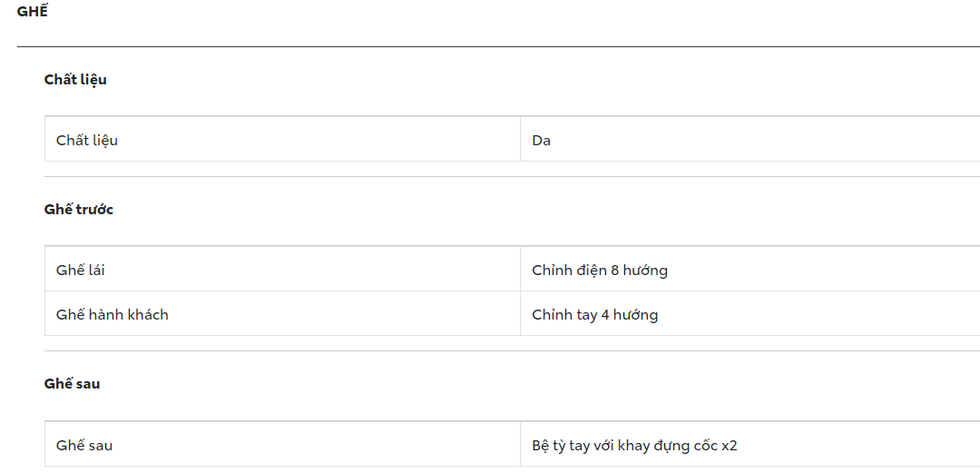Click the GHẾ section heading
Screen dimensions: 980x473
(x=32, y=12)
